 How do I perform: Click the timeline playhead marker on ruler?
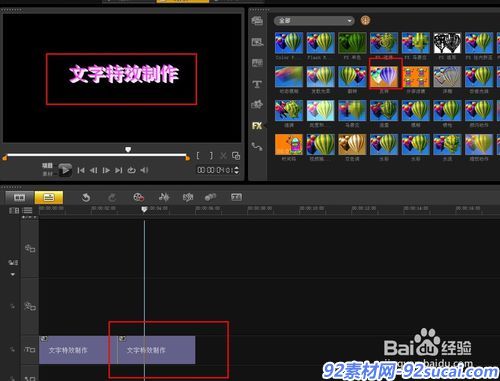coord(144,209)
